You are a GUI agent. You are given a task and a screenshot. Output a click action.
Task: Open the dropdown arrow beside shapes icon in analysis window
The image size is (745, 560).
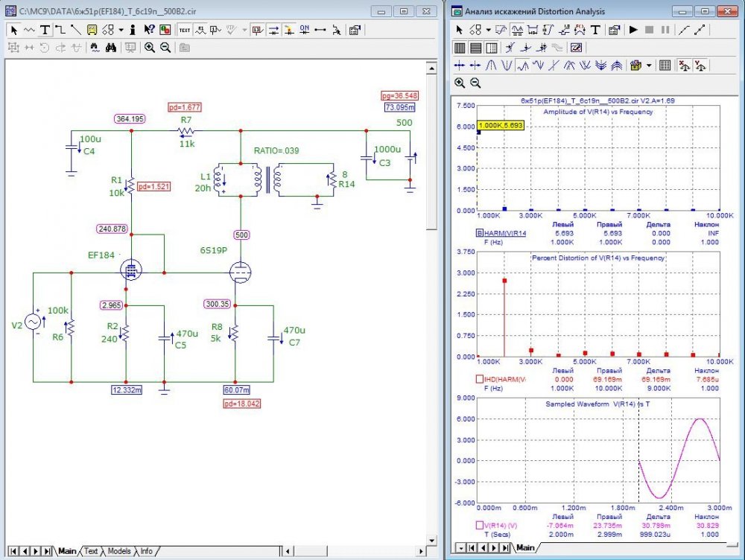(488, 31)
